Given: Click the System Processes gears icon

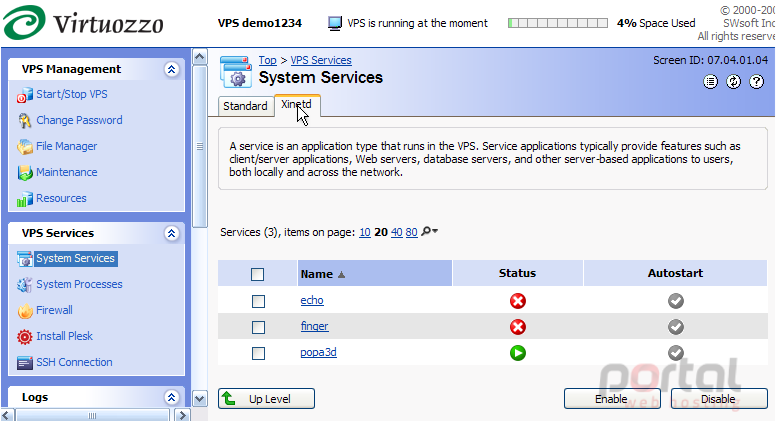Looking at the screenshot, I should point(24,284).
